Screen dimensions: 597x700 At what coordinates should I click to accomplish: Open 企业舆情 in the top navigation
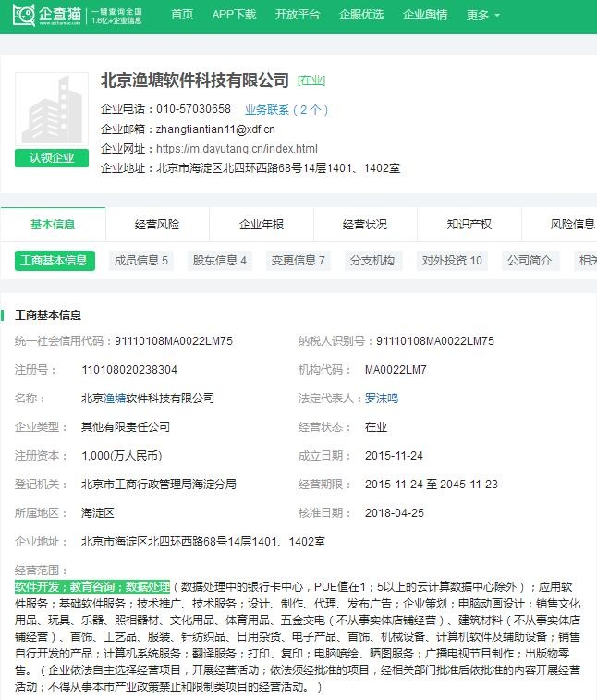point(425,15)
